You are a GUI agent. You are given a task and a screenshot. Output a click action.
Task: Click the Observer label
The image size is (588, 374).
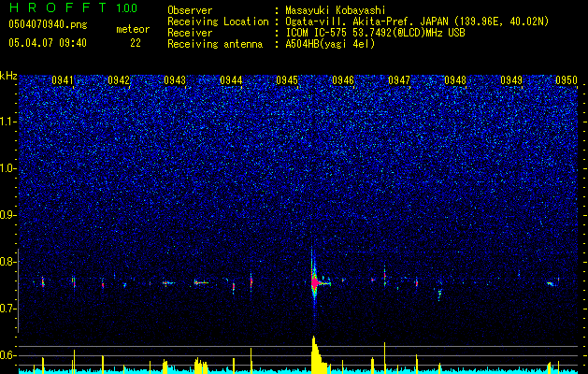pyautogui.click(x=190, y=10)
